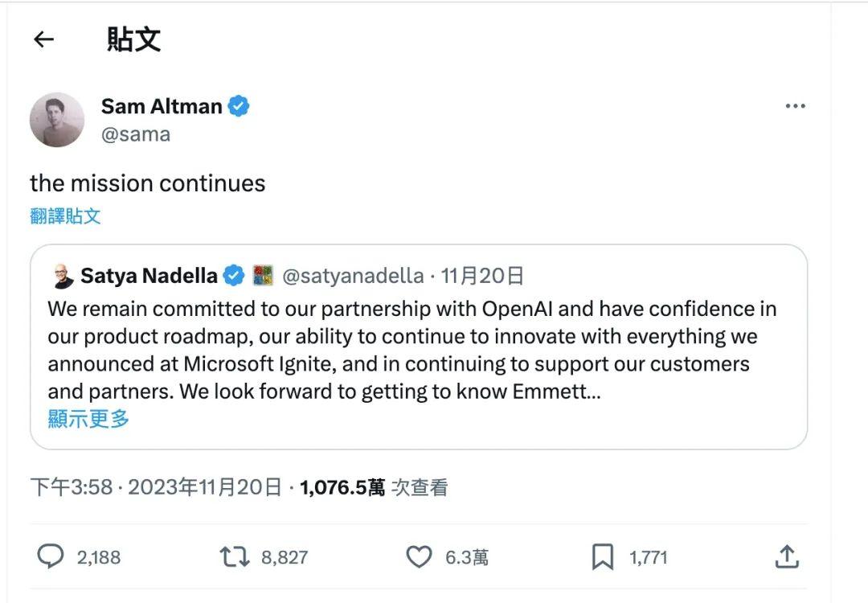This screenshot has height=603, width=868.
Task: Open the 1,076.5萬 views count
Action: coord(342,487)
